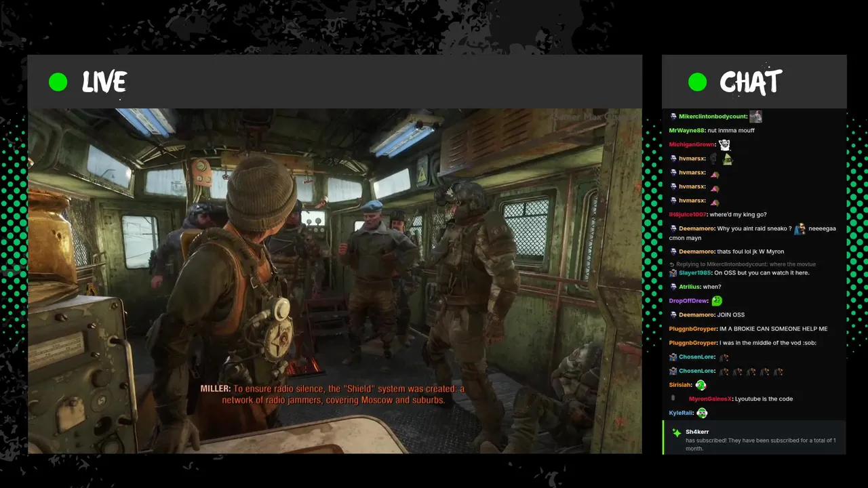Click the 'has subscribed!' notification text

[x=760, y=444]
